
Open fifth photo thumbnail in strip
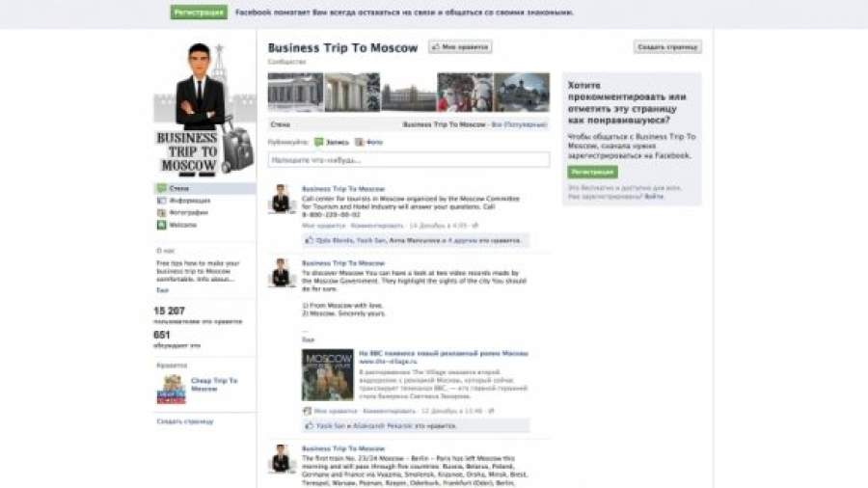pyautogui.click(x=522, y=93)
